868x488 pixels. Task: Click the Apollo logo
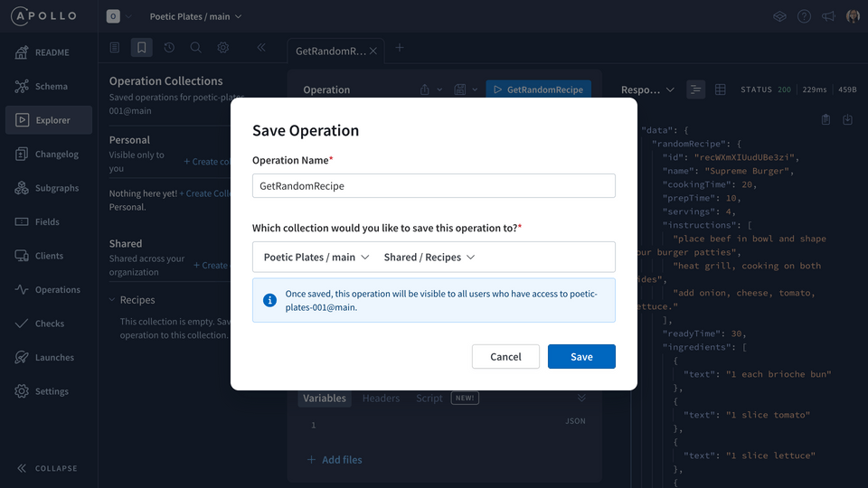point(43,16)
